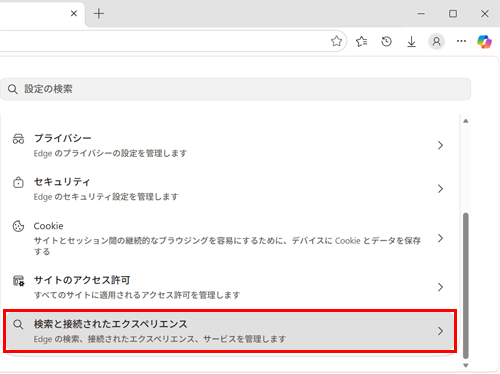Close the current browser tab
The width and height of the screenshot is (500, 374).
tap(74, 13)
